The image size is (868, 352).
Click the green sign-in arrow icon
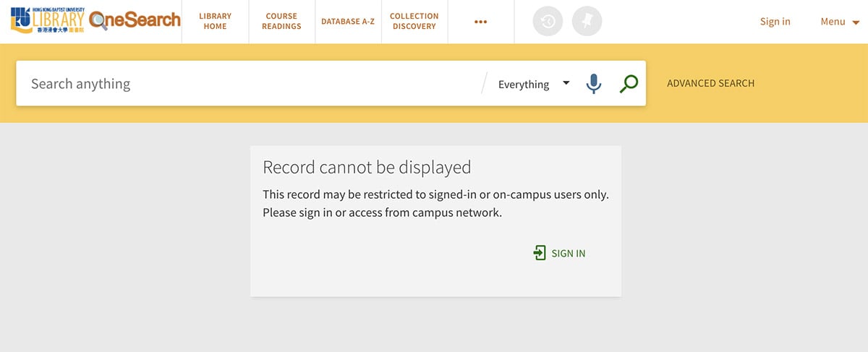tap(540, 253)
